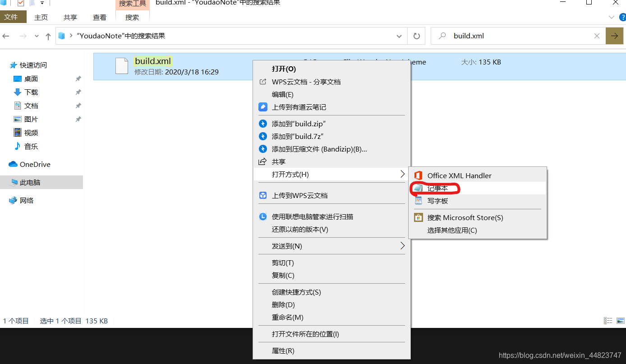Switch to 查看 ribbon tab
The height and width of the screenshot is (364, 626).
(x=100, y=17)
